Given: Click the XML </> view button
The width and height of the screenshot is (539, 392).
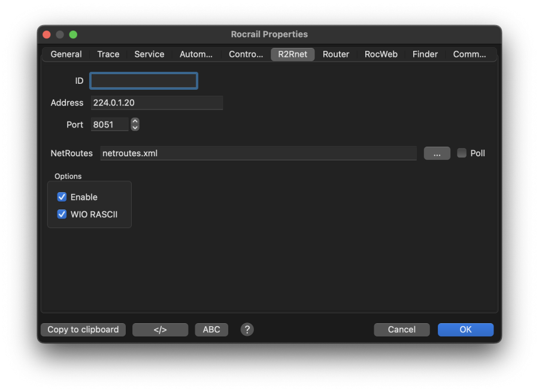Looking at the screenshot, I should (160, 329).
